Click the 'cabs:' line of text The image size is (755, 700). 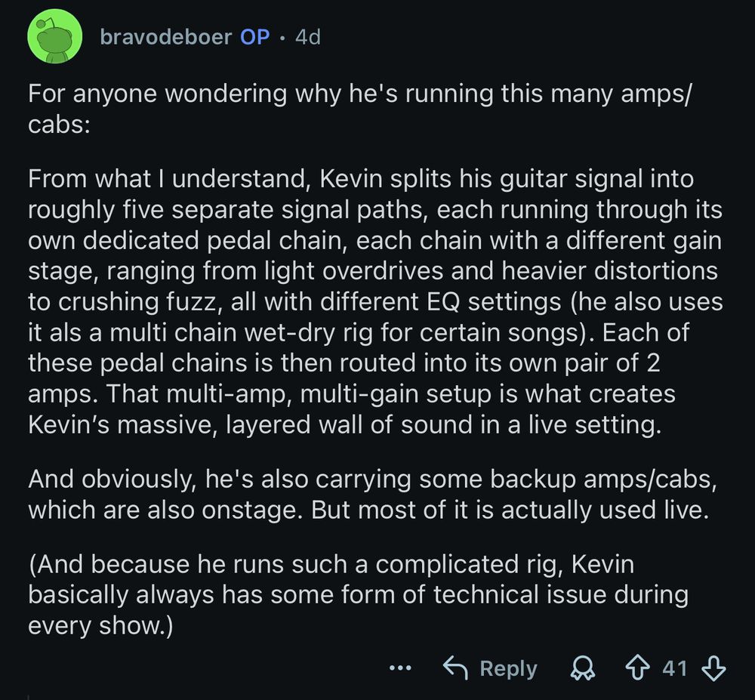59,125
